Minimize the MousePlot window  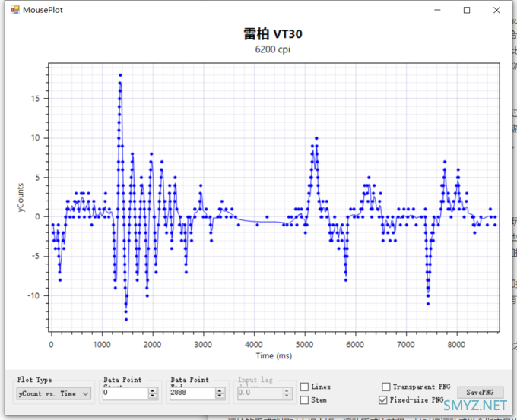coord(437,10)
